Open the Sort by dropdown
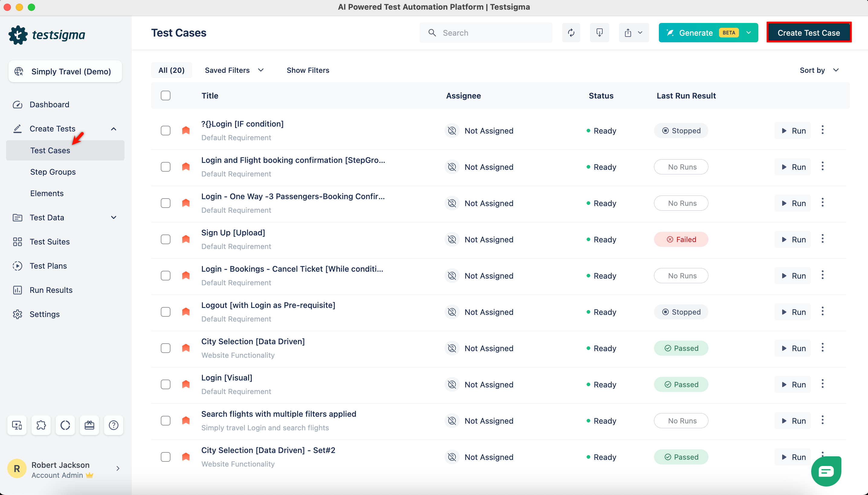This screenshot has width=868, height=495. (819, 70)
